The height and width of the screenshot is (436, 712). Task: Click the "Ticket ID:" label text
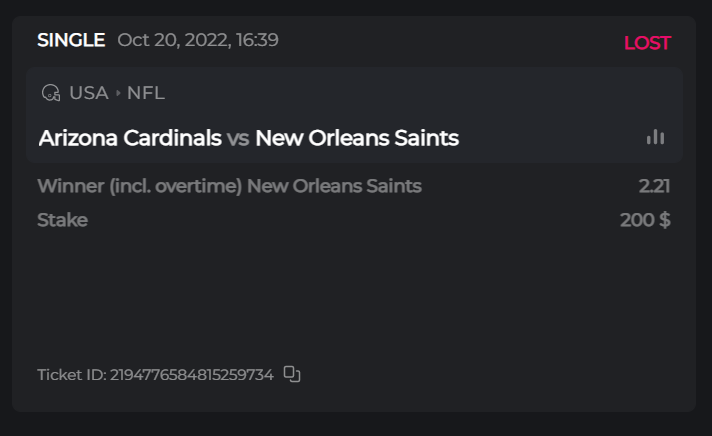71,375
